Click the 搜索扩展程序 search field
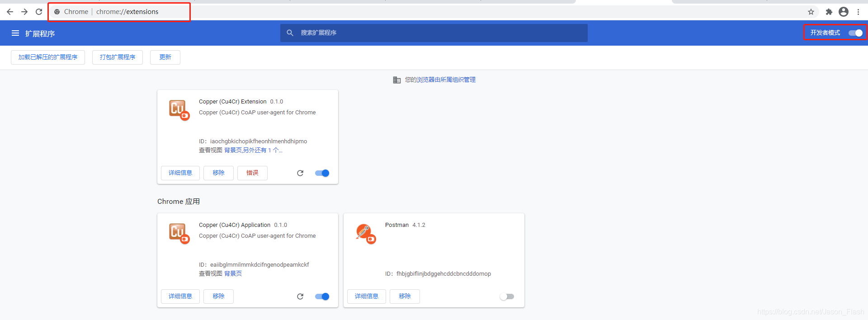 [x=434, y=33]
